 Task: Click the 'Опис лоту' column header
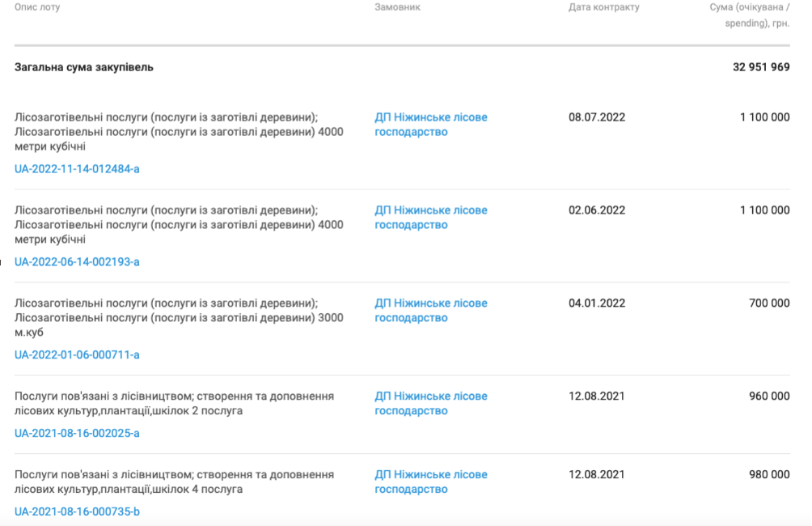point(37,7)
